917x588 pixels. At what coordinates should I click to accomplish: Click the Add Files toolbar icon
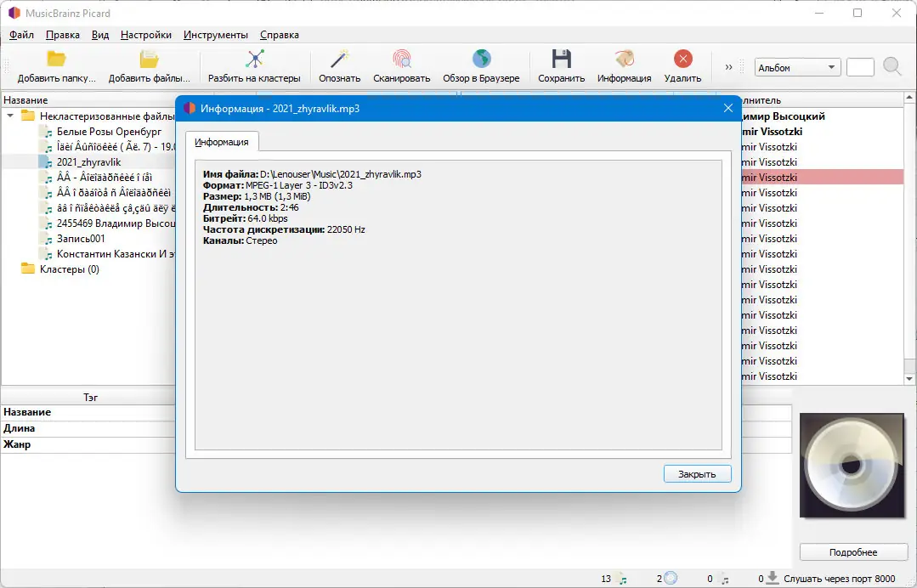pos(149,59)
